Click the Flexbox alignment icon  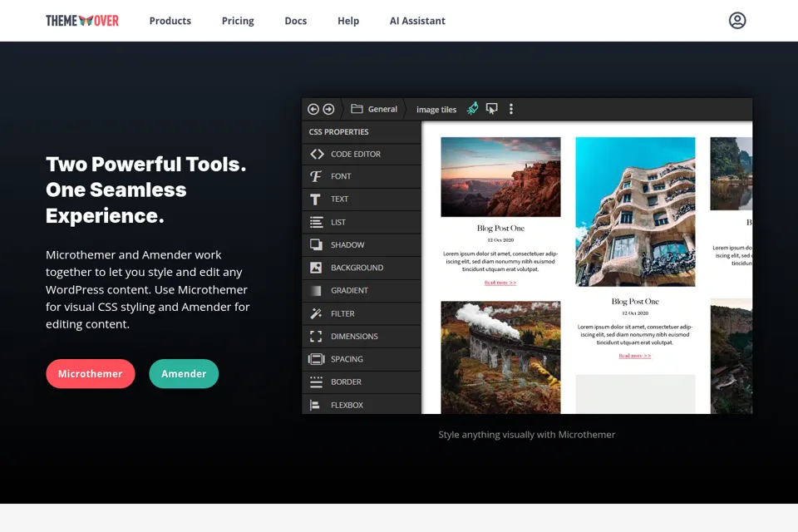[315, 405]
